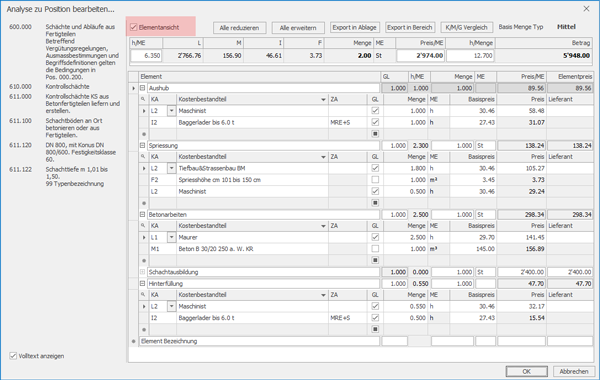Viewport: 600px width, 380px height.
Task: Click row indicator arrow of Aushub element
Action: (134, 88)
